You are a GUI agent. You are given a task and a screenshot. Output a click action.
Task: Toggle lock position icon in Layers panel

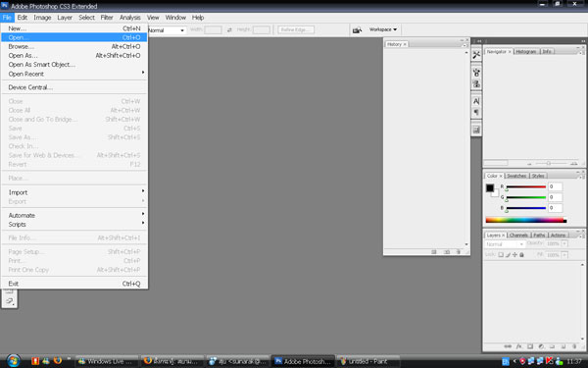pyautogui.click(x=514, y=254)
